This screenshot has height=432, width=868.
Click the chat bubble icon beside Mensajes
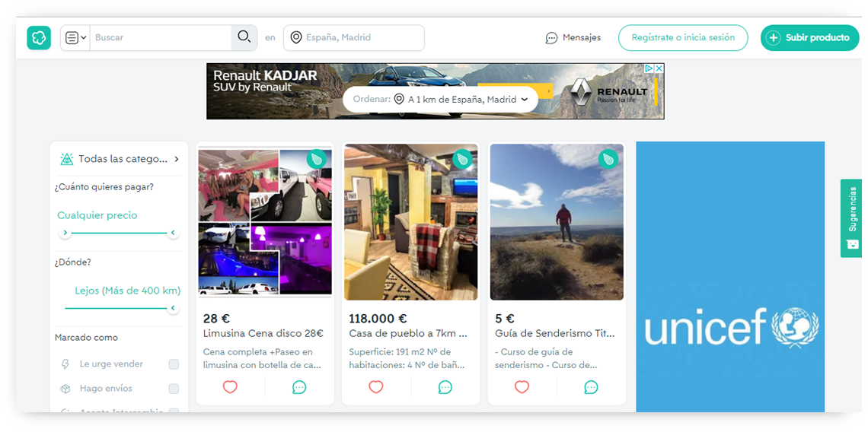tap(551, 38)
